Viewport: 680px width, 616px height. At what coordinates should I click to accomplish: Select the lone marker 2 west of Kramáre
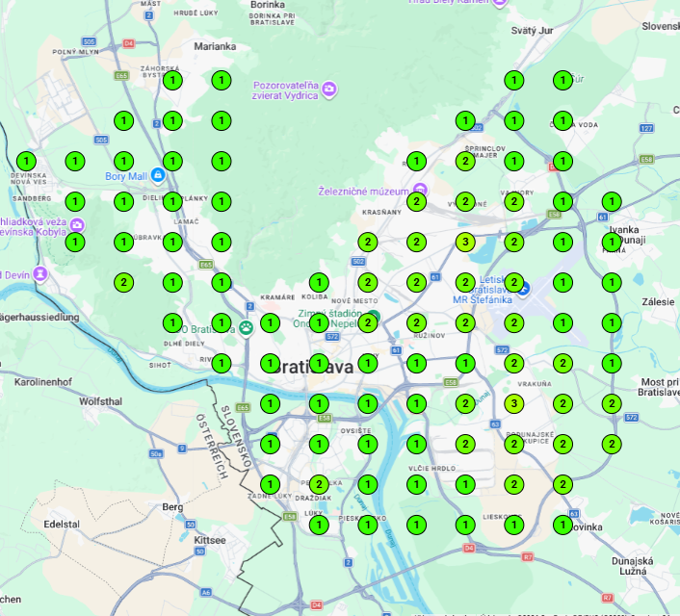123,282
